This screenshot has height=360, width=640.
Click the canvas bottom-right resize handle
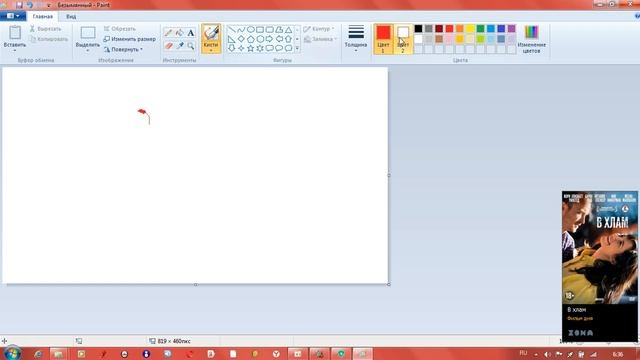tap(389, 284)
